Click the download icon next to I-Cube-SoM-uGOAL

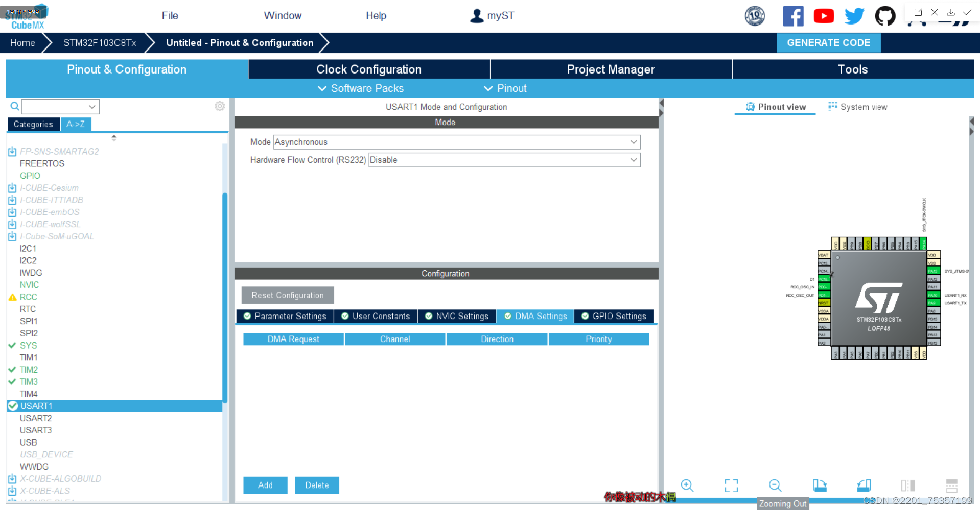point(12,236)
